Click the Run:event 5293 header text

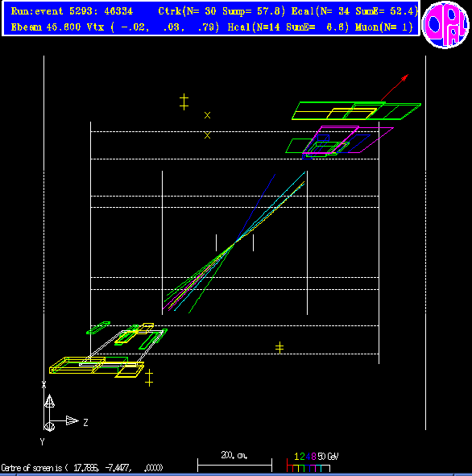[72, 11]
